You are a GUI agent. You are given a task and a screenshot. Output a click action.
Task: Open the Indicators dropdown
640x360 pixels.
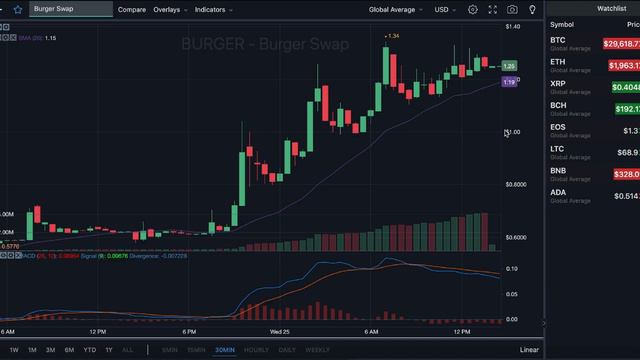[x=213, y=9]
